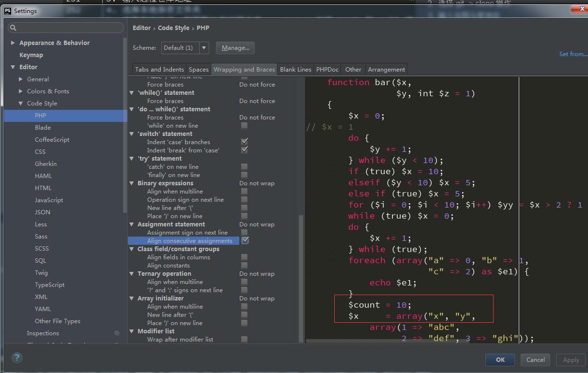Click the Set from... link
Screen dimensions: 588x373
[573, 54]
